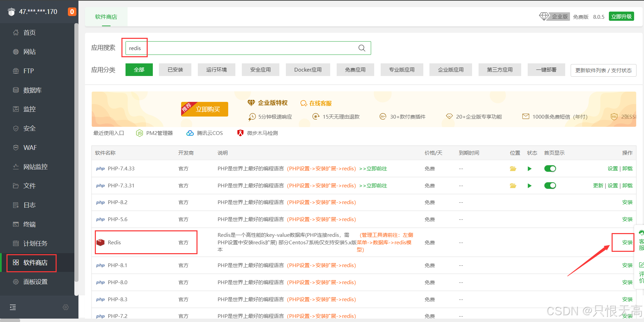The width and height of the screenshot is (644, 322).
Task: Collapse sidebar using bottom menu icon
Action: click(x=13, y=307)
